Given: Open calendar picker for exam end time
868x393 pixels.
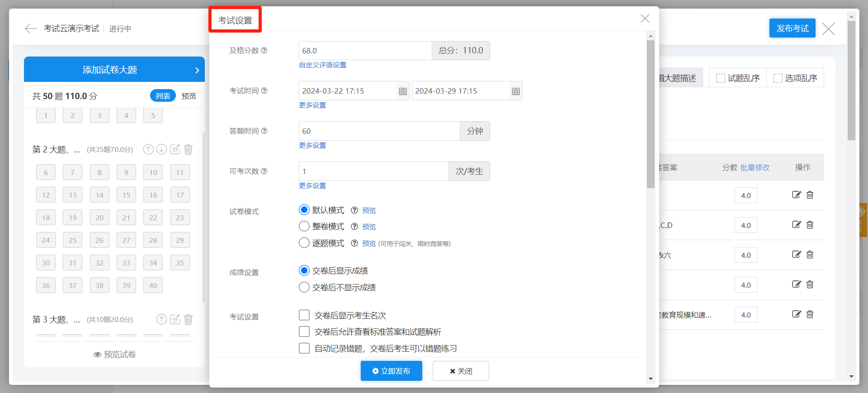Looking at the screenshot, I should (515, 91).
